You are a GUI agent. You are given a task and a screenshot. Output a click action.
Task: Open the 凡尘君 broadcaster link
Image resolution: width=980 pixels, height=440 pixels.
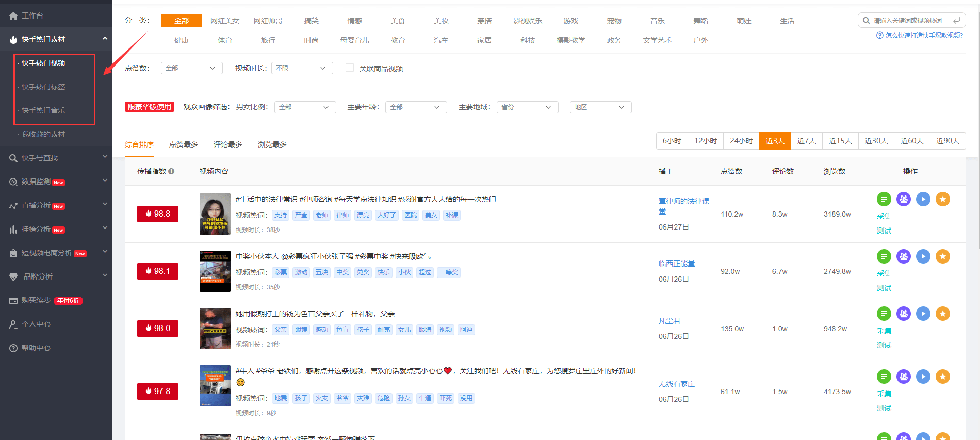pyautogui.click(x=669, y=321)
